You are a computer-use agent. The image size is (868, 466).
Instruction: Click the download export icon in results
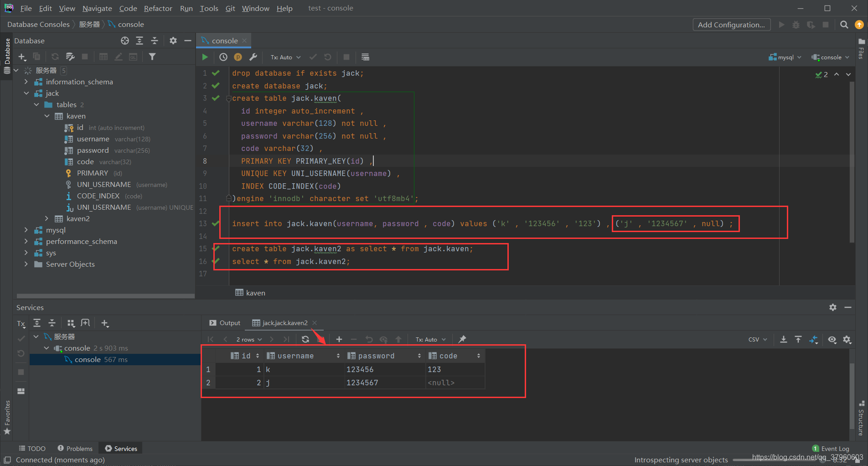click(783, 339)
